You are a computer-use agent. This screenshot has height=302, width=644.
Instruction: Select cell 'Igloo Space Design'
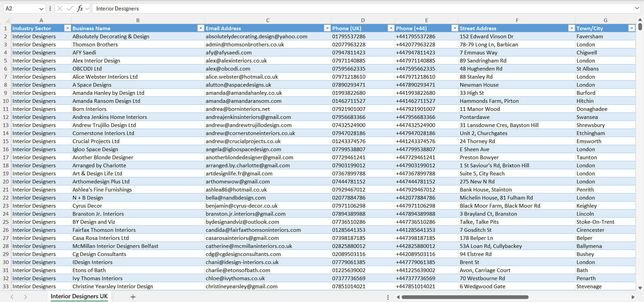[x=138, y=149]
